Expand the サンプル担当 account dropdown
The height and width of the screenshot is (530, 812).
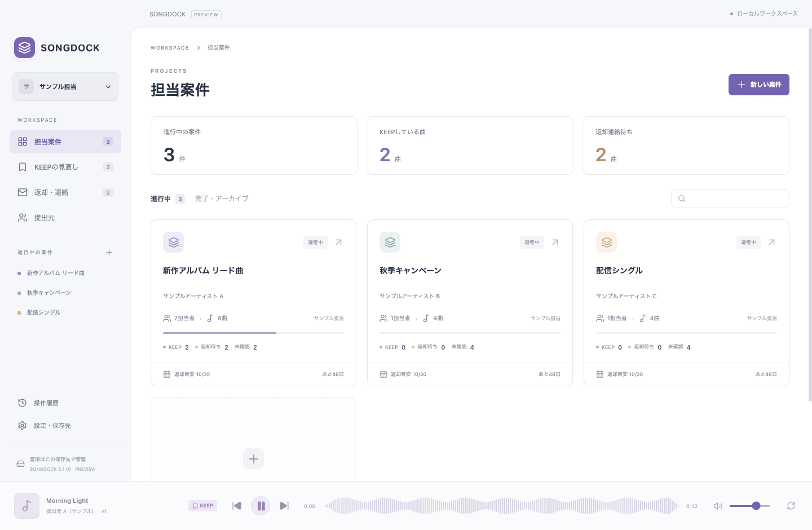pyautogui.click(x=65, y=87)
